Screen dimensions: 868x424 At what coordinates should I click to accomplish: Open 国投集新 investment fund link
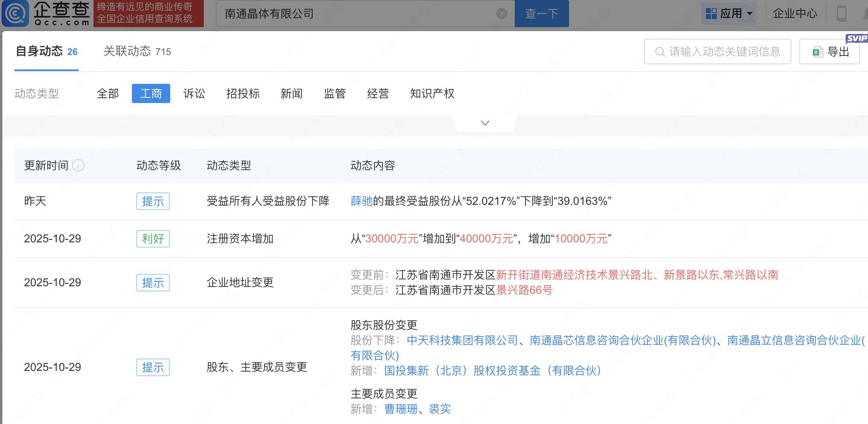(x=492, y=371)
